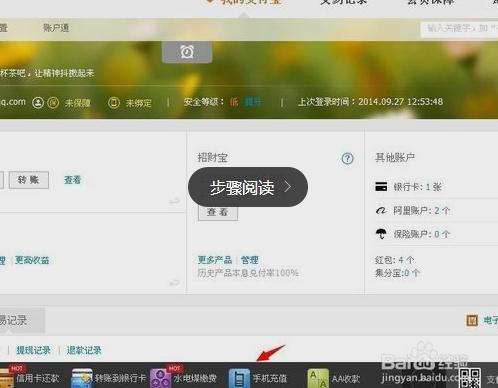
Task: Click the 查看 button under 招财宝
Action: 218,212
